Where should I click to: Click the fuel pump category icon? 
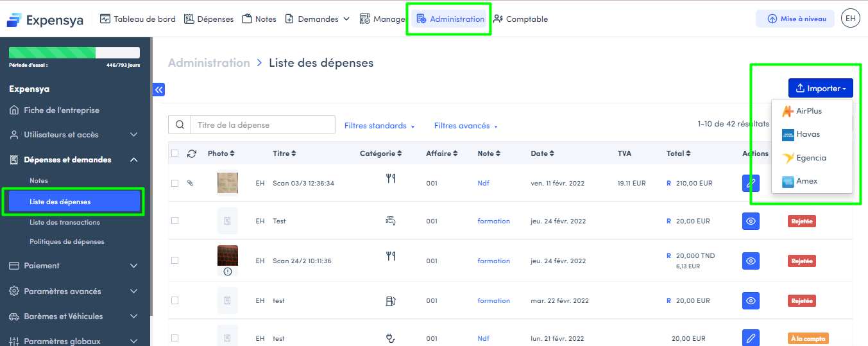(x=391, y=300)
